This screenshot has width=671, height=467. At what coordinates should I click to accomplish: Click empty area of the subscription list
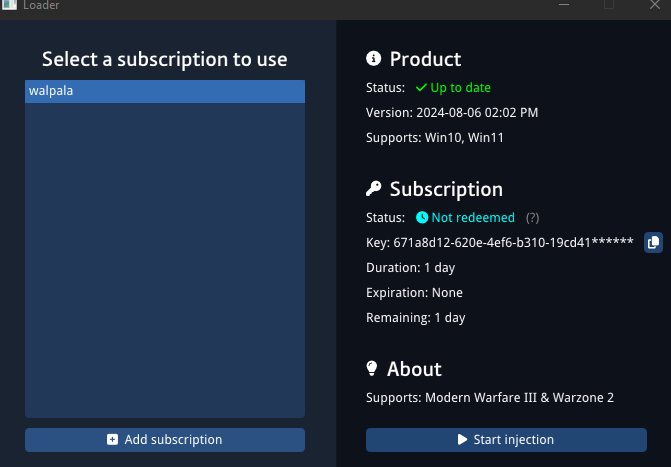165,260
